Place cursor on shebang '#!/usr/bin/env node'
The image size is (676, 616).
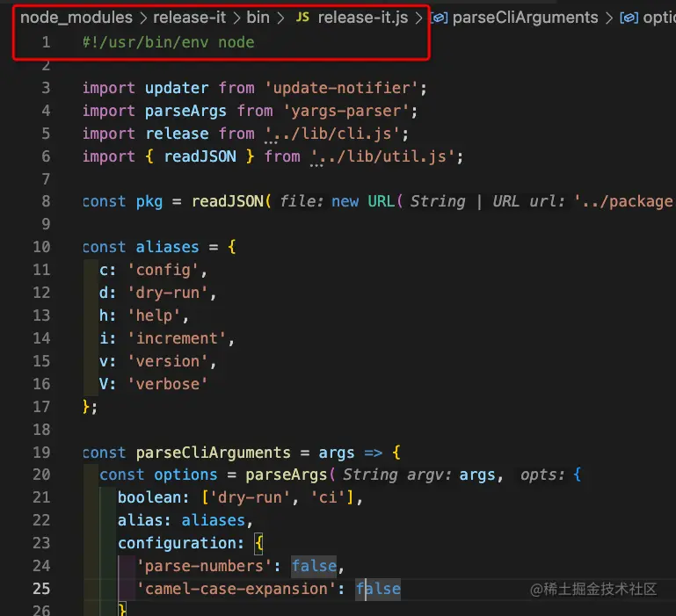[x=169, y=42]
